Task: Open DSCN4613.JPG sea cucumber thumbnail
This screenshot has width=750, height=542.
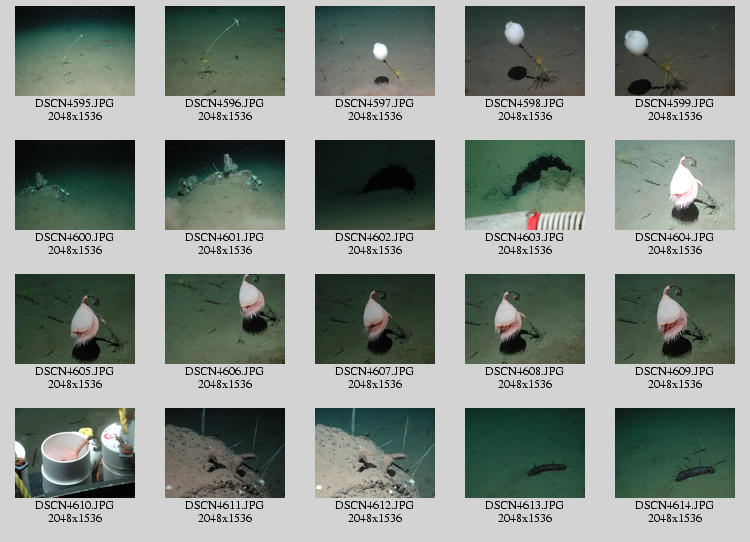Action: [525, 453]
